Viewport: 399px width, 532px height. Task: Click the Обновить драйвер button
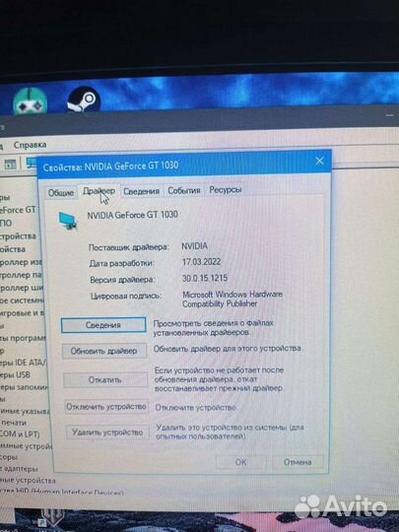tap(104, 351)
